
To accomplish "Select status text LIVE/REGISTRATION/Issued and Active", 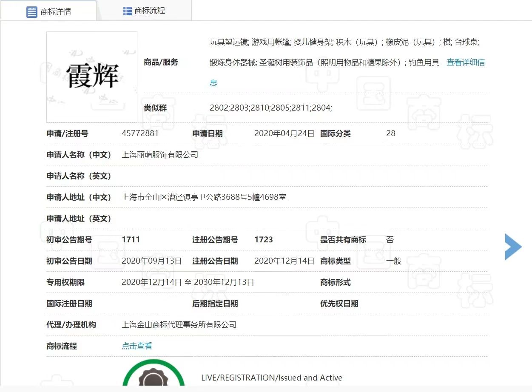I will click(x=272, y=378).
